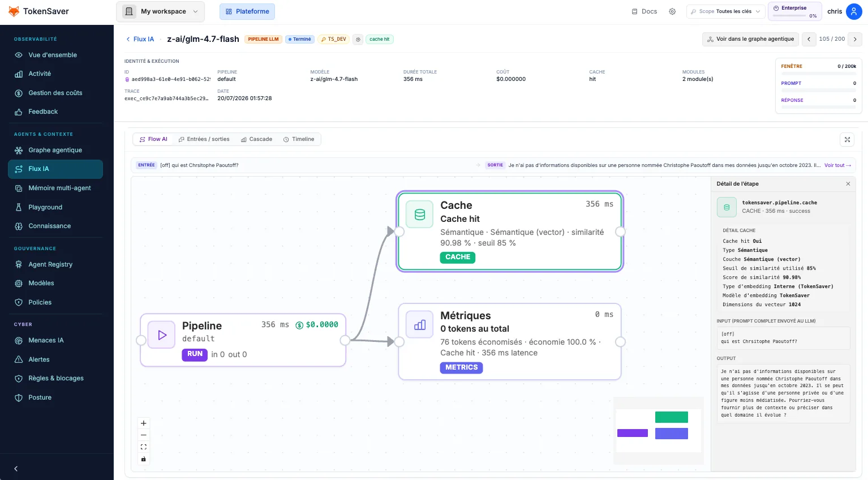The width and height of the screenshot is (868, 480).
Task: Click the Voir tout link
Action: tap(837, 165)
